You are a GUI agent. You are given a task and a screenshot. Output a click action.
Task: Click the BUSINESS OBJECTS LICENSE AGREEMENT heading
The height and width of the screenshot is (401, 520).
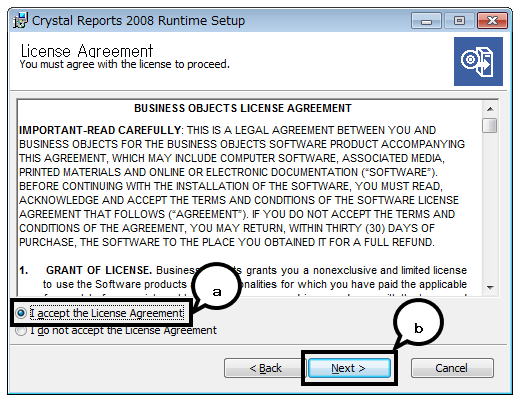(x=243, y=108)
